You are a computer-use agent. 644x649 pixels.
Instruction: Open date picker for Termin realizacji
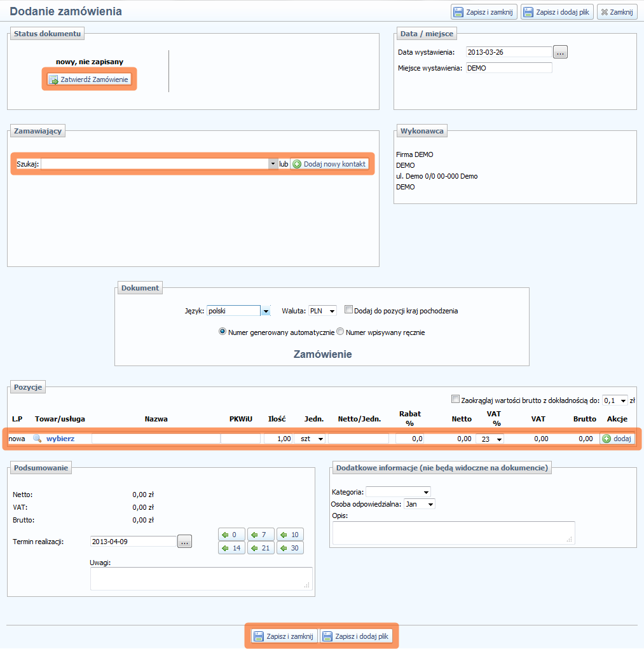click(x=184, y=542)
